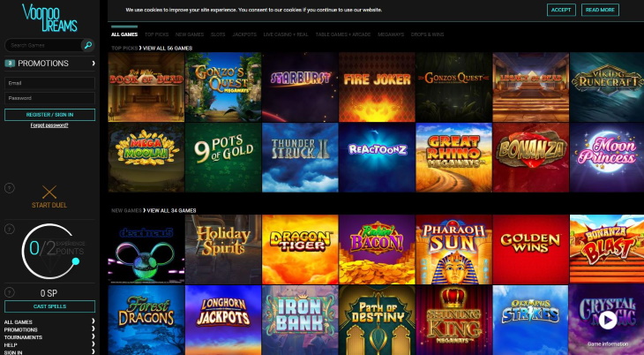644x355 pixels.
Task: Open the Table Games + Arcade tab
Action: click(x=343, y=34)
